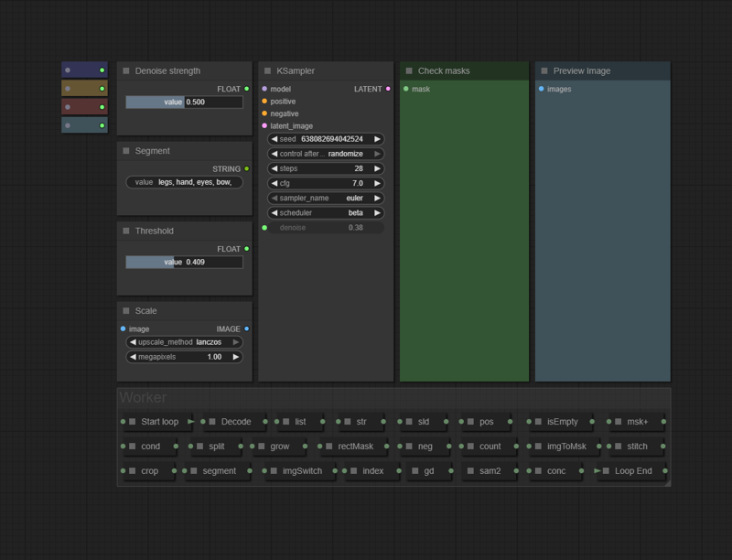Decrease megapixels with the left arrow
Screen dimensions: 732x560
(133, 357)
